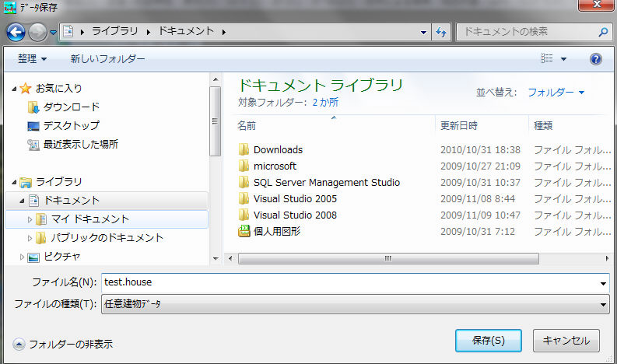Click the help question mark icon
The image size is (617, 364).
pos(596,59)
